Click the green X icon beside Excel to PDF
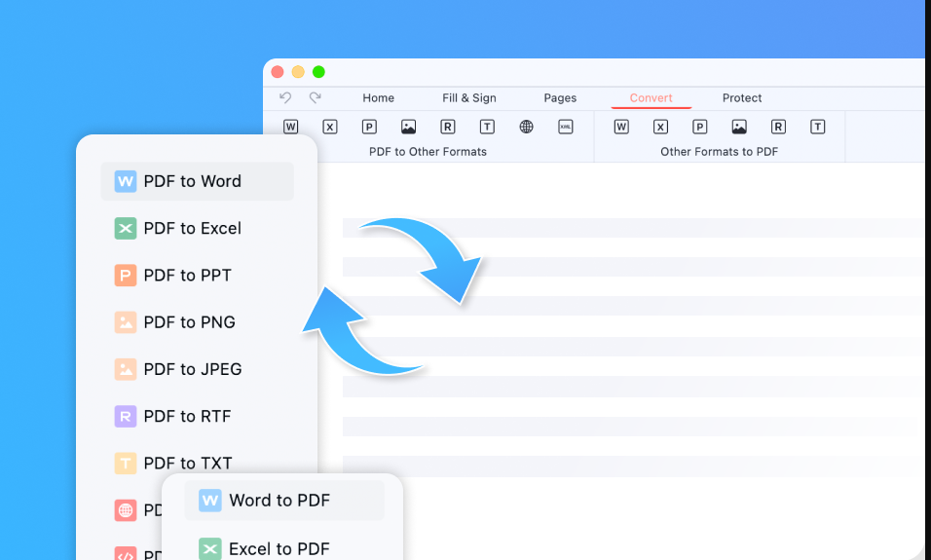 pos(209,549)
